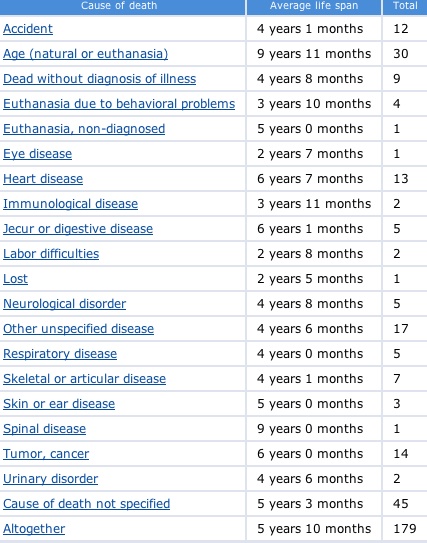Open the Accident cause link
This screenshot has height=543, width=427.
pos(28,29)
